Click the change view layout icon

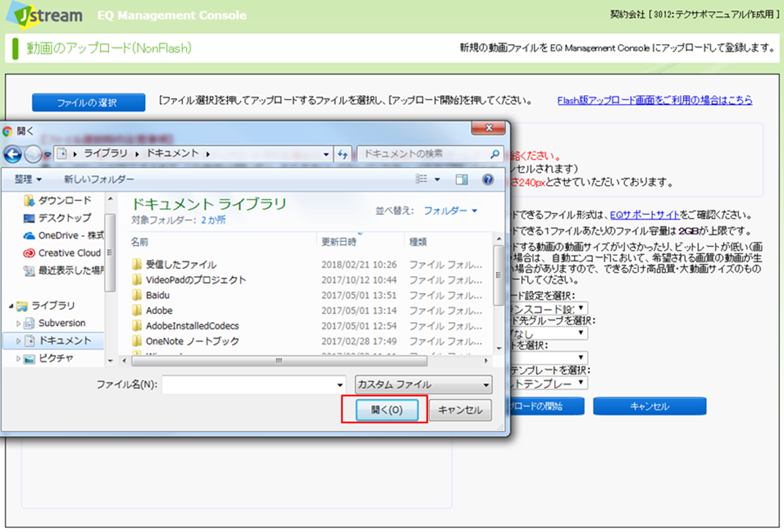[422, 180]
